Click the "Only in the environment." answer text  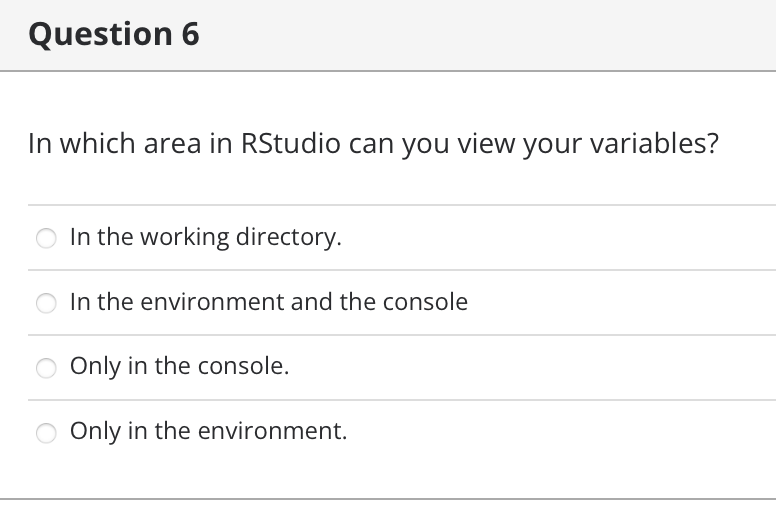(x=208, y=431)
